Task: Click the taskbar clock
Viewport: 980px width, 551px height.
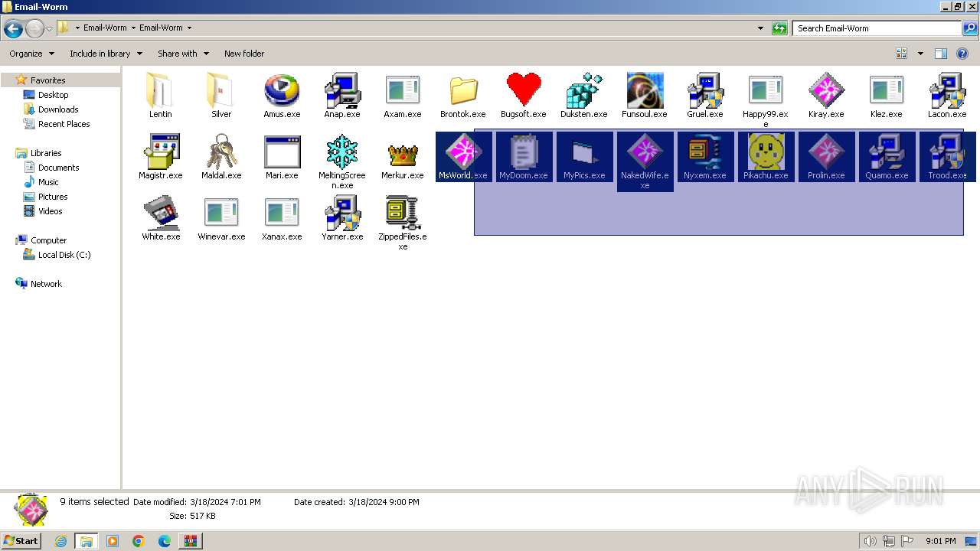Action: point(940,541)
